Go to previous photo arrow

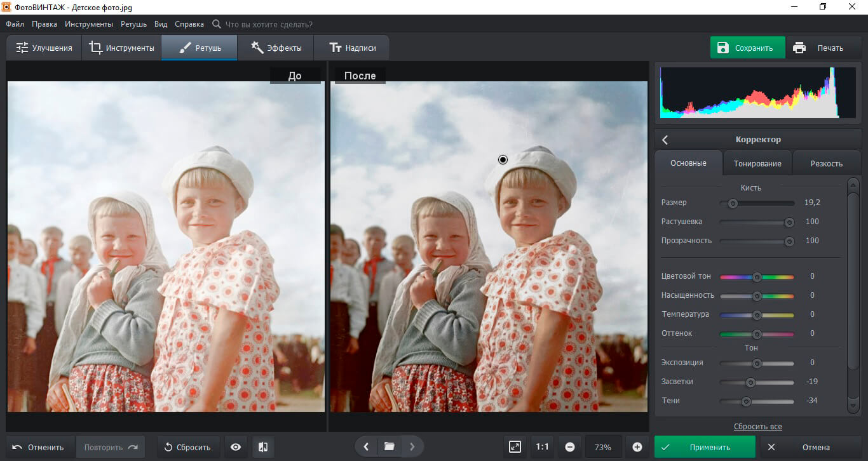coord(366,446)
